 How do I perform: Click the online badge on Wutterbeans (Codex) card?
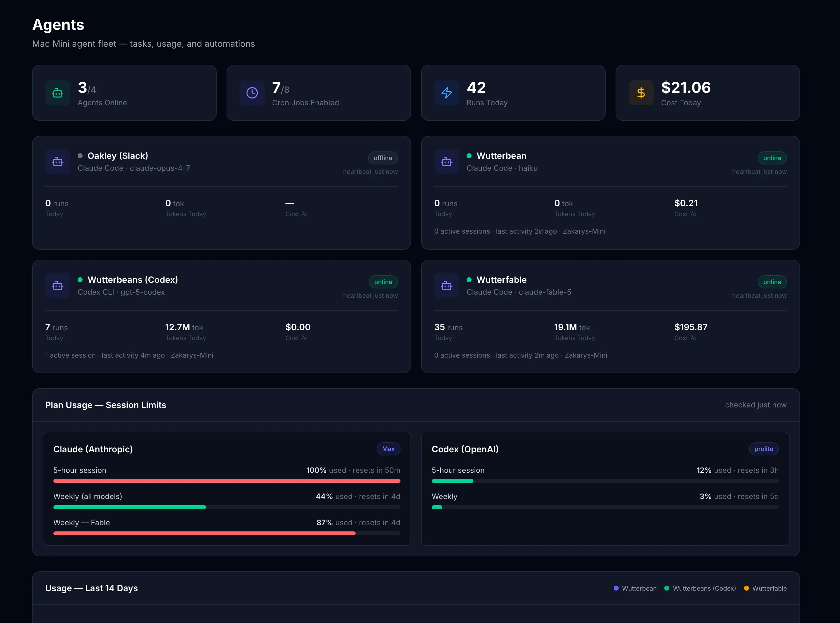click(x=383, y=282)
